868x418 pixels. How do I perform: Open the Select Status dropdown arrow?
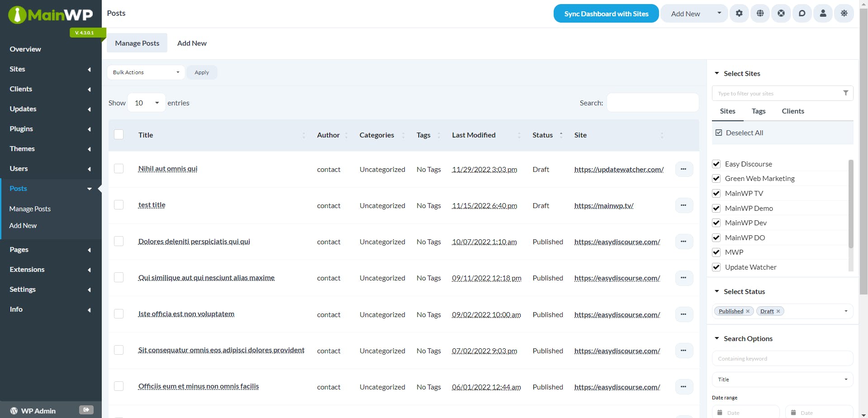pos(846,311)
